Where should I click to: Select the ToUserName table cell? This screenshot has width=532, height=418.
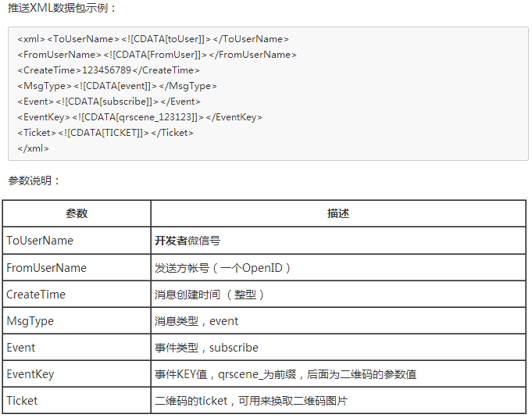pyautogui.click(x=40, y=241)
